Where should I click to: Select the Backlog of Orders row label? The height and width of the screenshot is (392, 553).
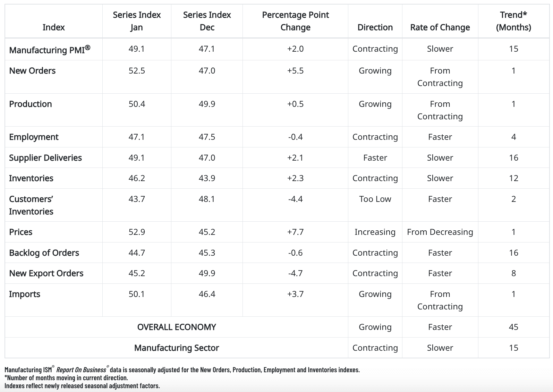(x=44, y=253)
